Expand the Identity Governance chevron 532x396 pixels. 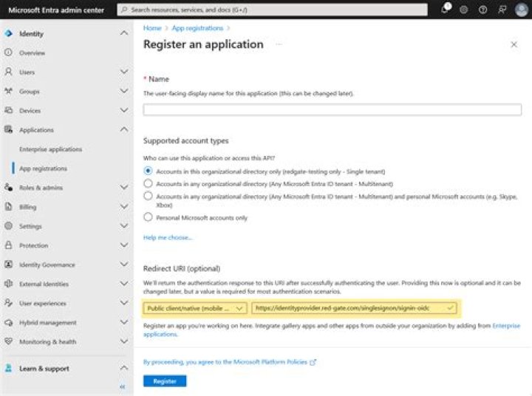coord(124,264)
